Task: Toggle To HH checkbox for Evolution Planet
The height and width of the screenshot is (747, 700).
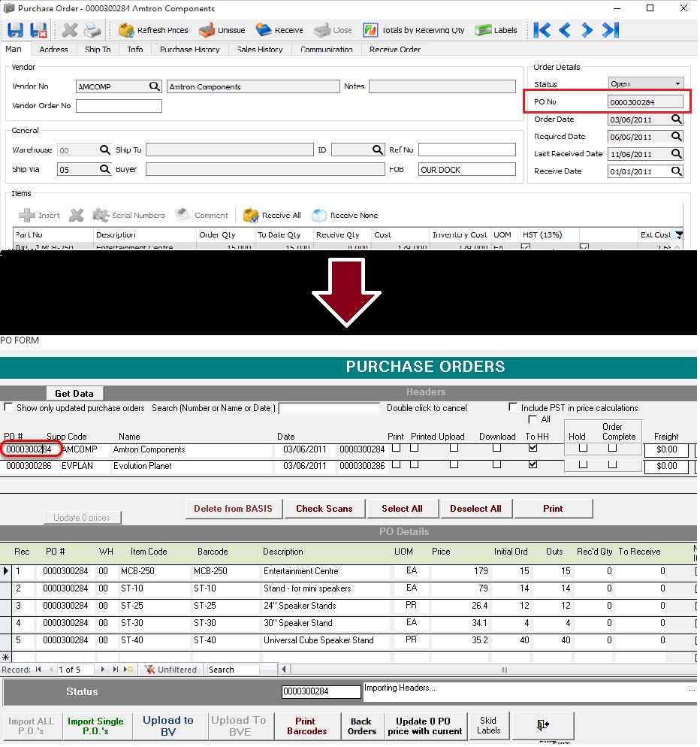Action: coord(533,464)
